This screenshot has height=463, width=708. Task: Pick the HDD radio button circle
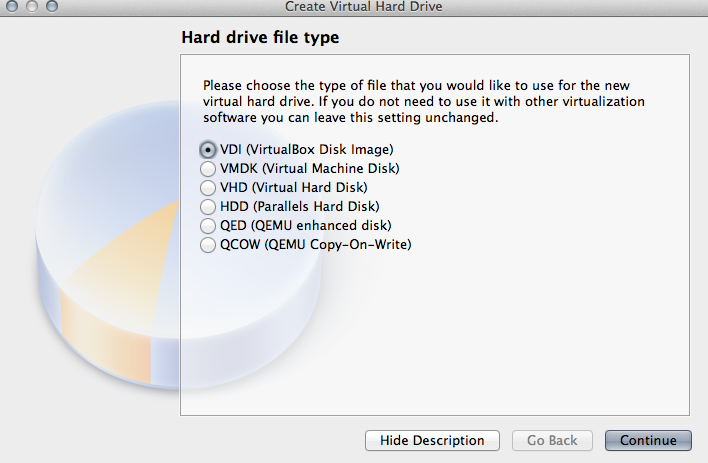[208, 206]
